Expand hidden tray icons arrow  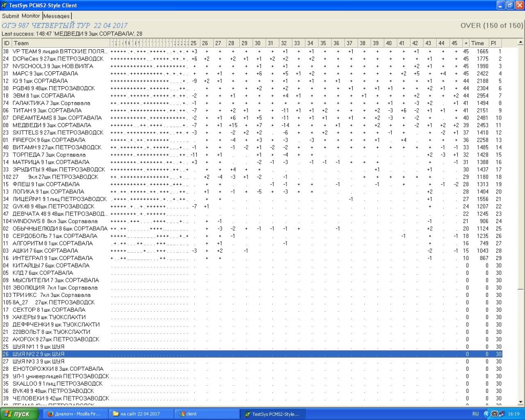(487, 414)
